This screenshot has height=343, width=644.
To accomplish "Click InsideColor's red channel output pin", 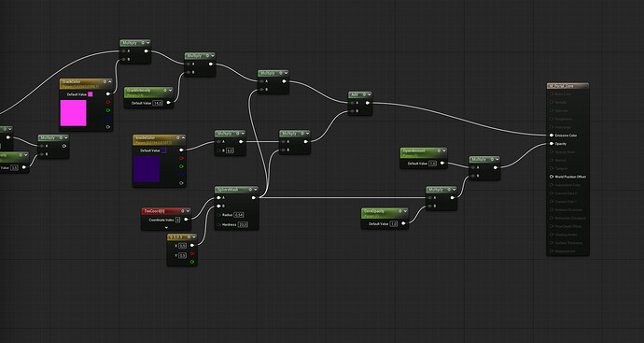I will (182, 158).
